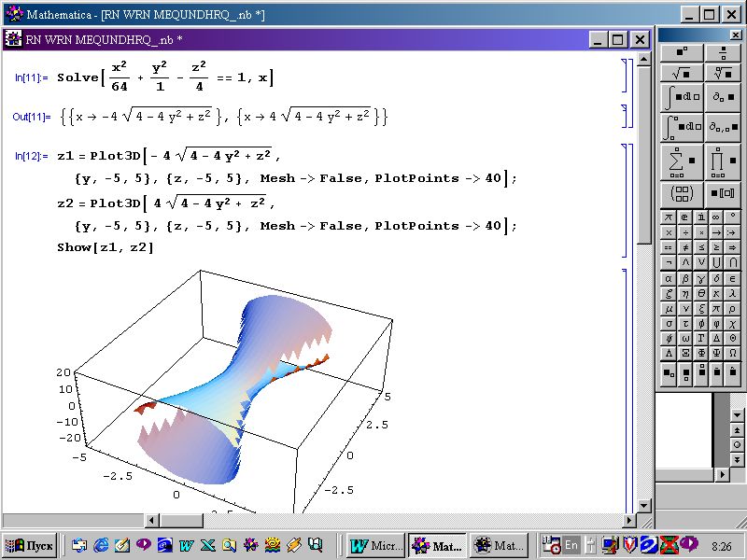
Task: Insert definite integral template
Action: click(x=682, y=127)
